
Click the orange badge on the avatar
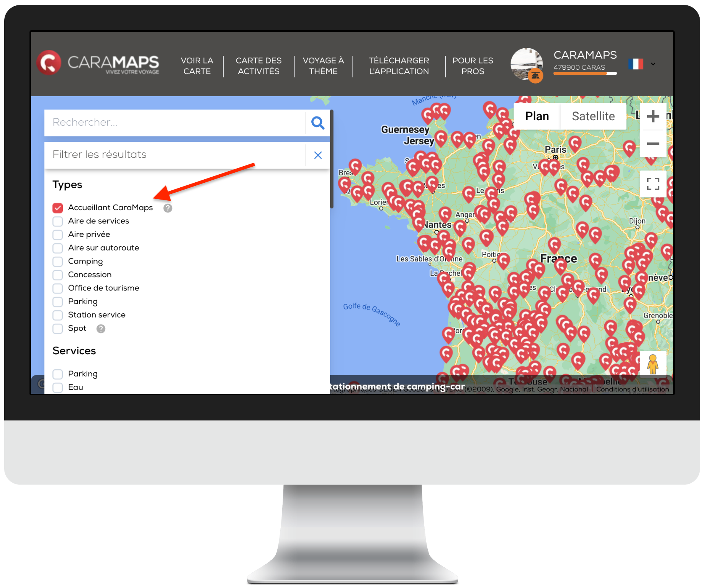535,75
